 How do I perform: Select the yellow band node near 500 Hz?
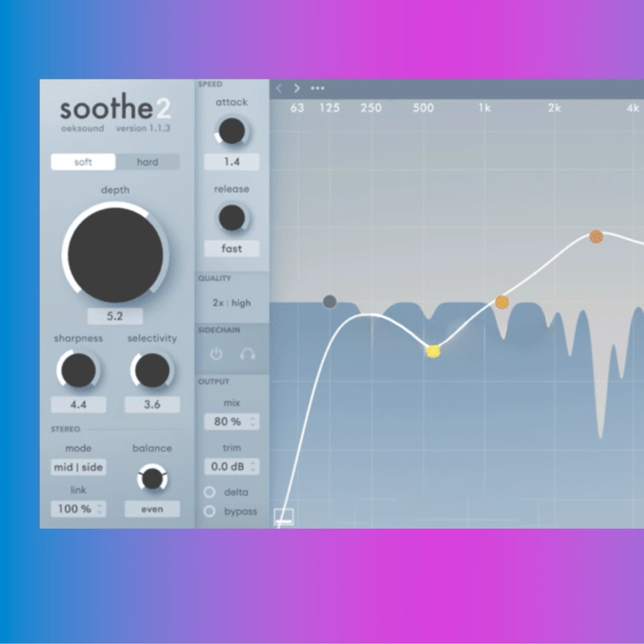coord(433,351)
